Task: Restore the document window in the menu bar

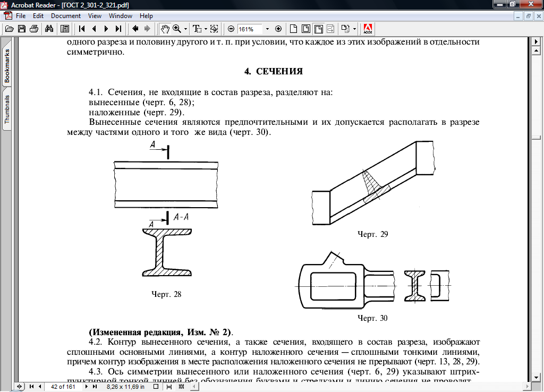Action: tap(529, 16)
